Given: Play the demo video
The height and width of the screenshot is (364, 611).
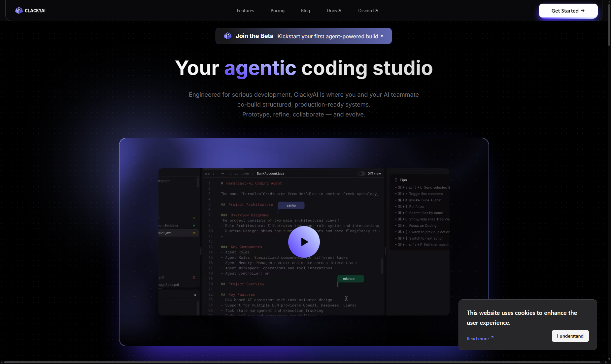Looking at the screenshot, I should pyautogui.click(x=304, y=242).
